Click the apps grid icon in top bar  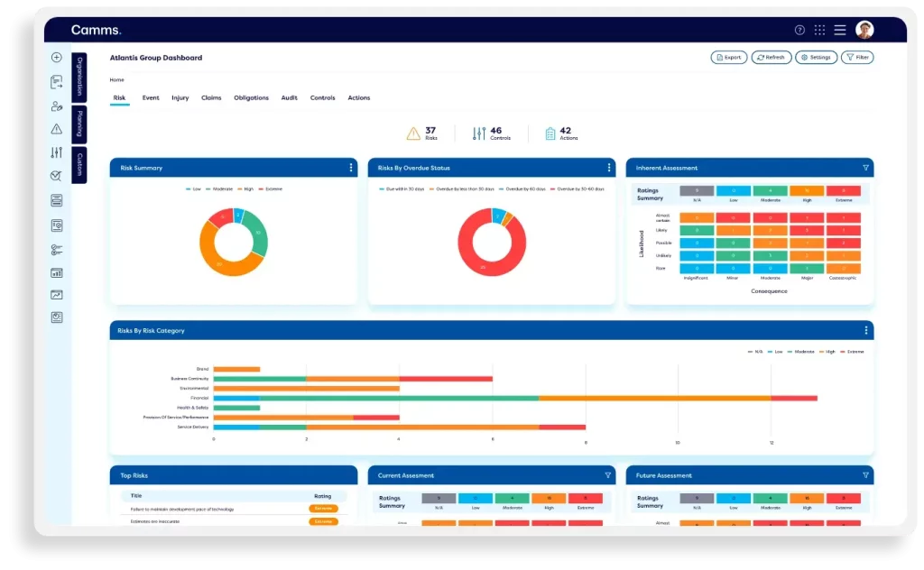(x=819, y=29)
